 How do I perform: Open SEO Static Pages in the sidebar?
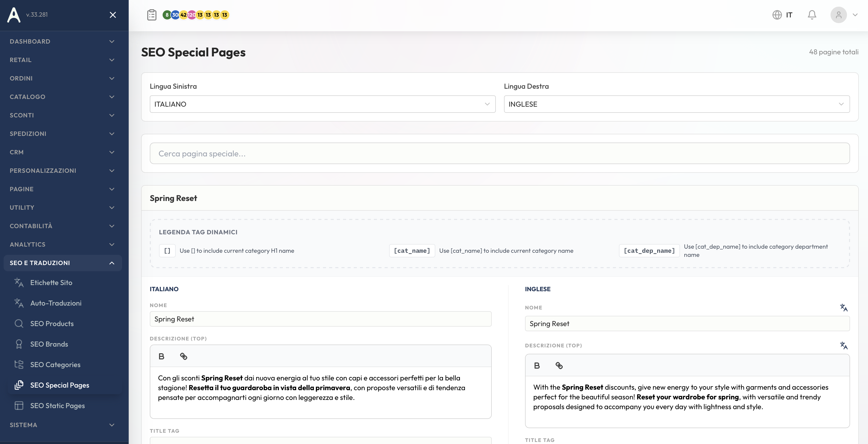[x=64, y=406]
